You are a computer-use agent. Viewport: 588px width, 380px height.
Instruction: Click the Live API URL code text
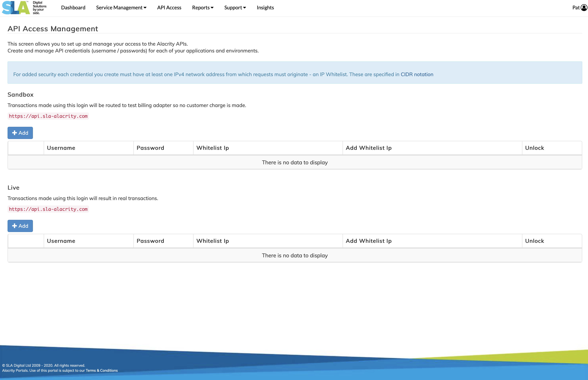point(48,209)
